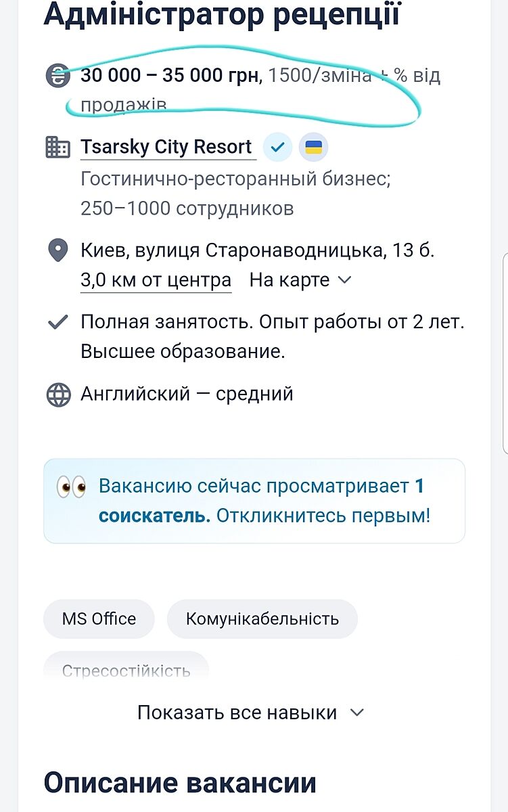Click "3,0 км от центра" distance link
This screenshot has height=812, width=508.
click(156, 280)
